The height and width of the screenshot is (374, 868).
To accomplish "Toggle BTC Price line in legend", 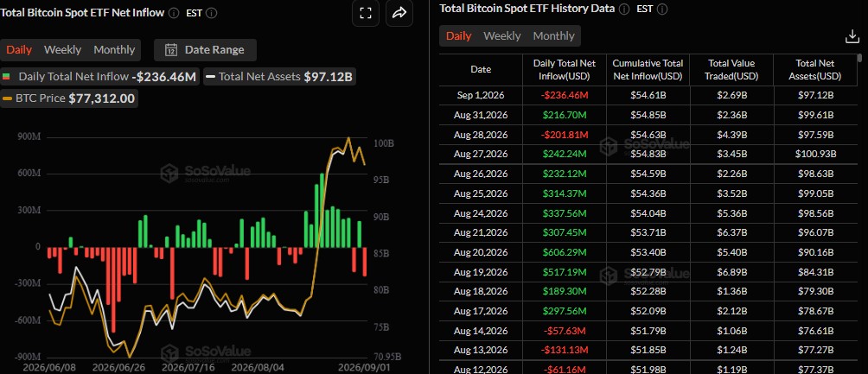I will [x=68, y=99].
